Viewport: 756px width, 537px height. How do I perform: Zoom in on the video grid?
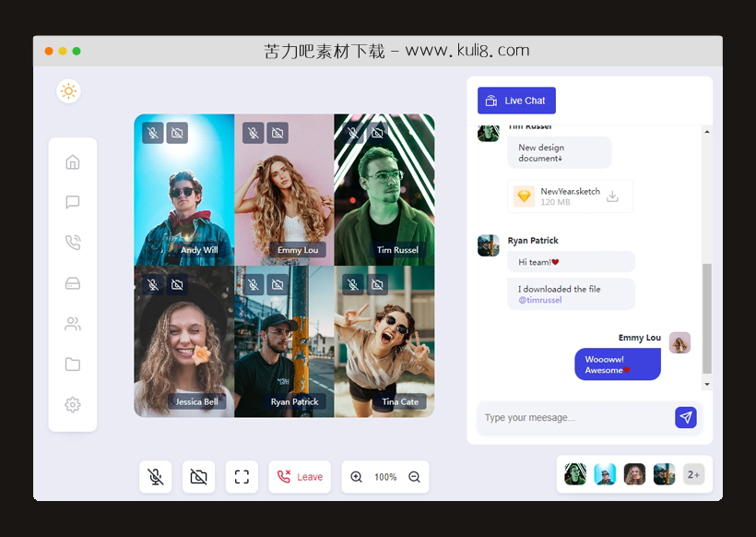357,477
